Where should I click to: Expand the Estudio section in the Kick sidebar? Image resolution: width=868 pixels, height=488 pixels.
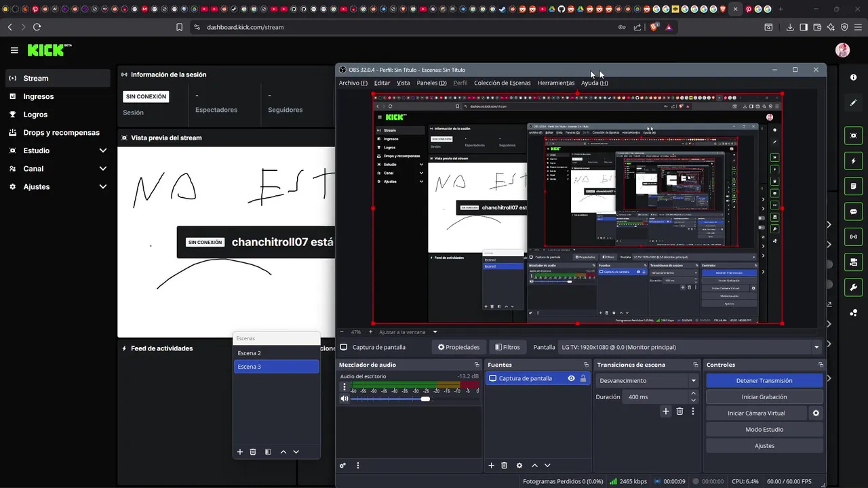pos(103,150)
